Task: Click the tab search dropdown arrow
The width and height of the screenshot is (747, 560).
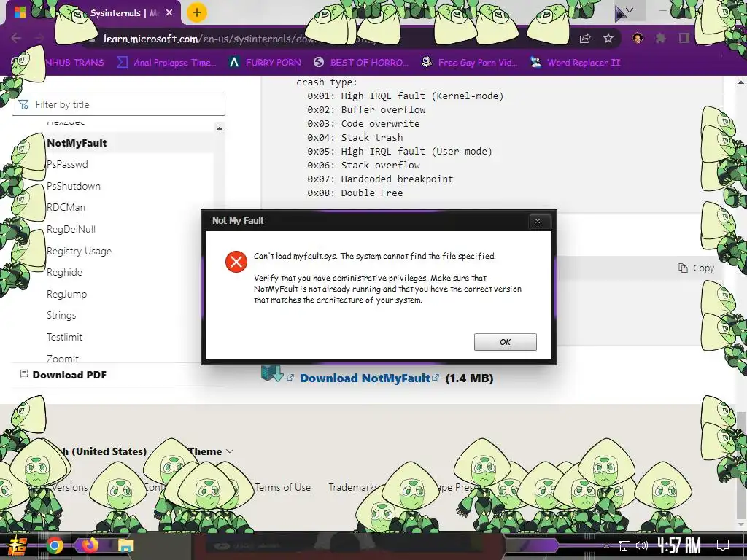Action: 630,10
